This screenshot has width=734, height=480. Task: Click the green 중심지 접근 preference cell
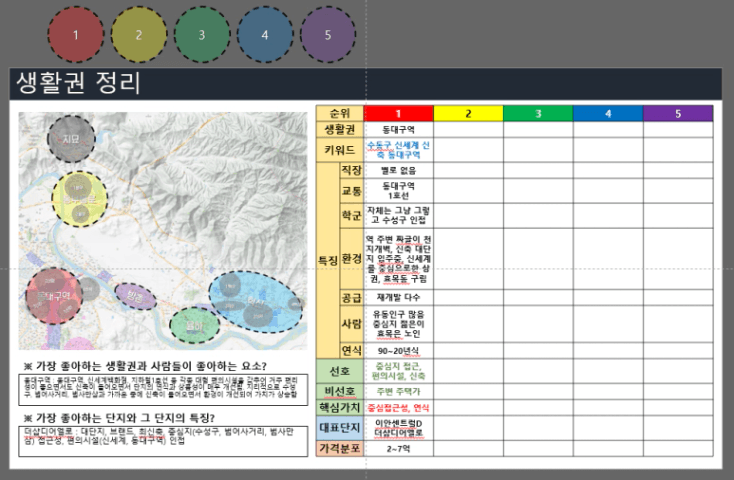[398, 371]
